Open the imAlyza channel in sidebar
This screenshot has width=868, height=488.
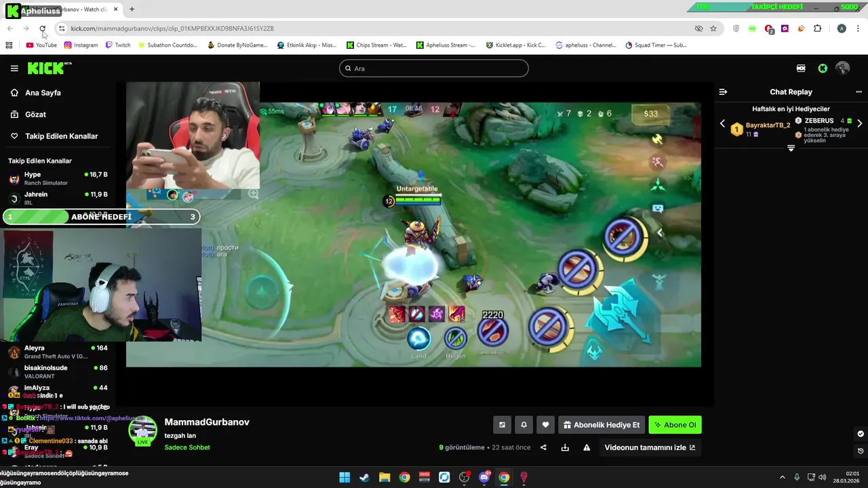[x=58, y=388]
